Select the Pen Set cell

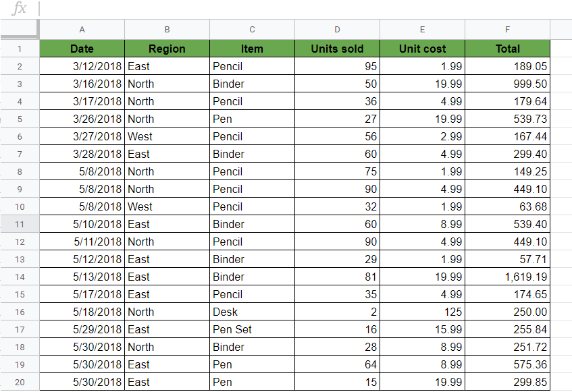coord(252,329)
